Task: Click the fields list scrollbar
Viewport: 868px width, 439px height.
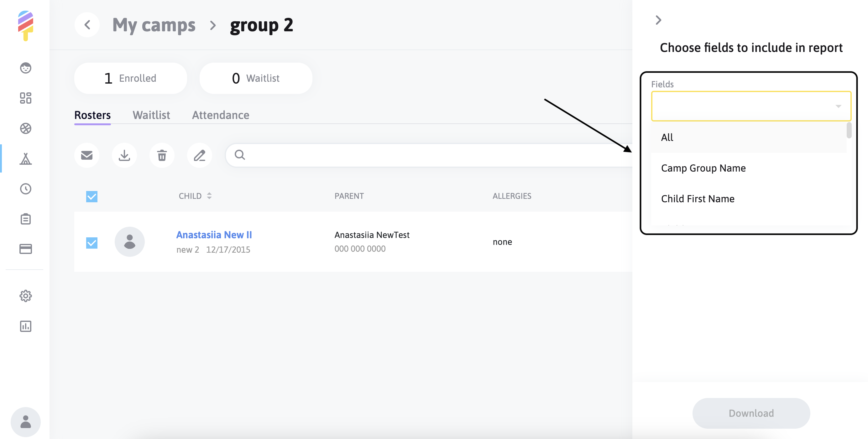Action: (849, 131)
